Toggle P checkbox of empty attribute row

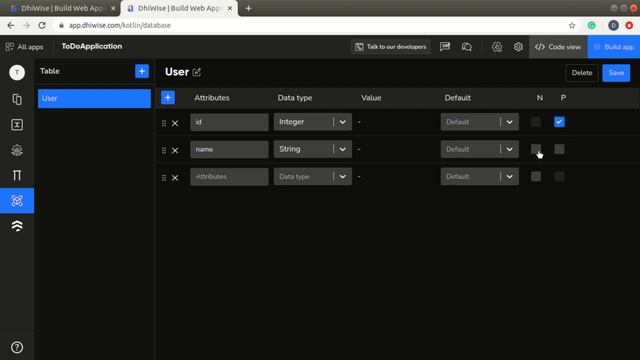559,176
